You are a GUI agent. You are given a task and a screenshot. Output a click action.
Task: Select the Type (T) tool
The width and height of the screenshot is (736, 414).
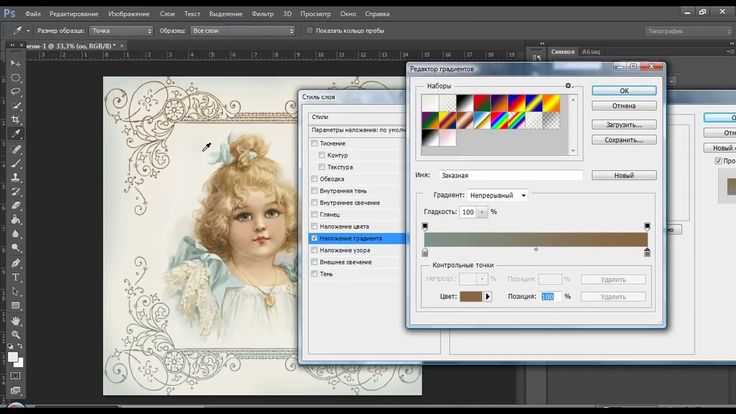[x=15, y=277]
